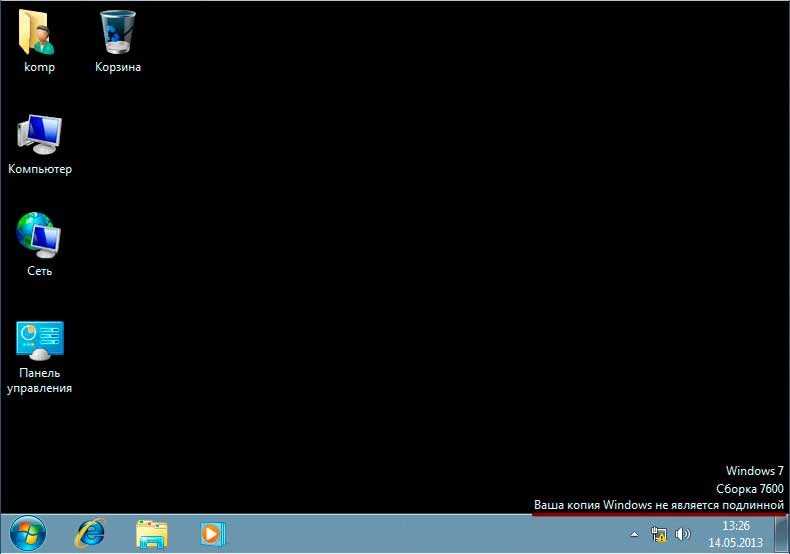Image resolution: width=790 pixels, height=554 pixels.
Task: Open the network status tray icon
Action: pyautogui.click(x=659, y=534)
